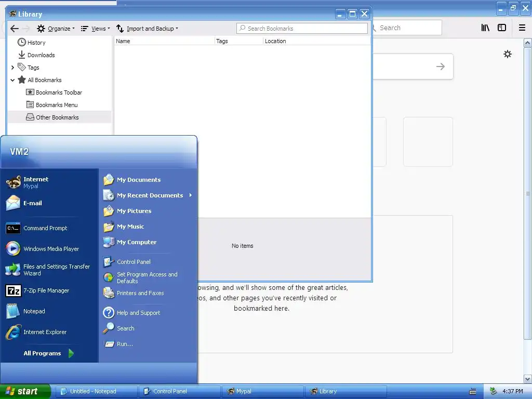Open Import and Backup dropdown
This screenshot has height=399, width=532.
click(147, 29)
